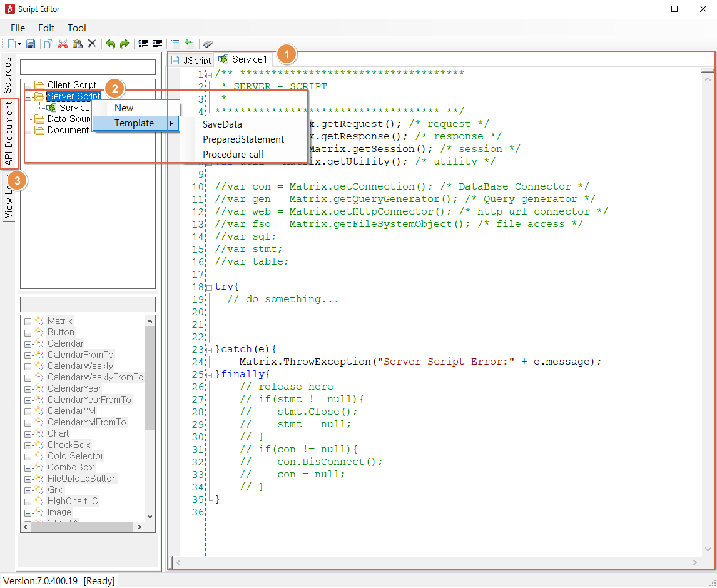The image size is (717, 588).
Task: Expand the Calendar node in API tree
Action: 28,344
